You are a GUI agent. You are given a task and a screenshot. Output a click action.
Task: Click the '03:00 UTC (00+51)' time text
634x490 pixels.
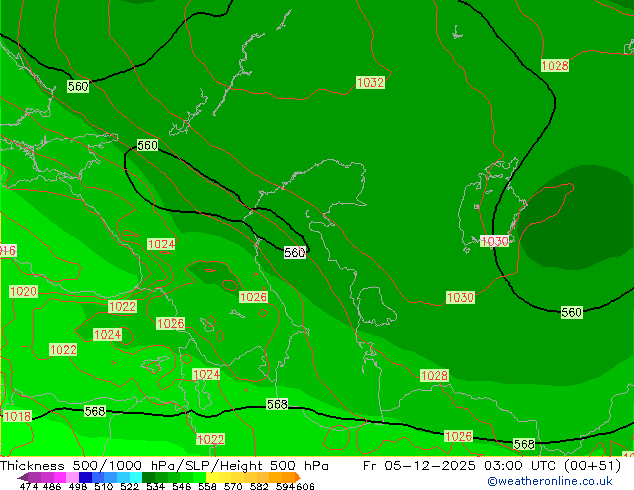(x=552, y=466)
